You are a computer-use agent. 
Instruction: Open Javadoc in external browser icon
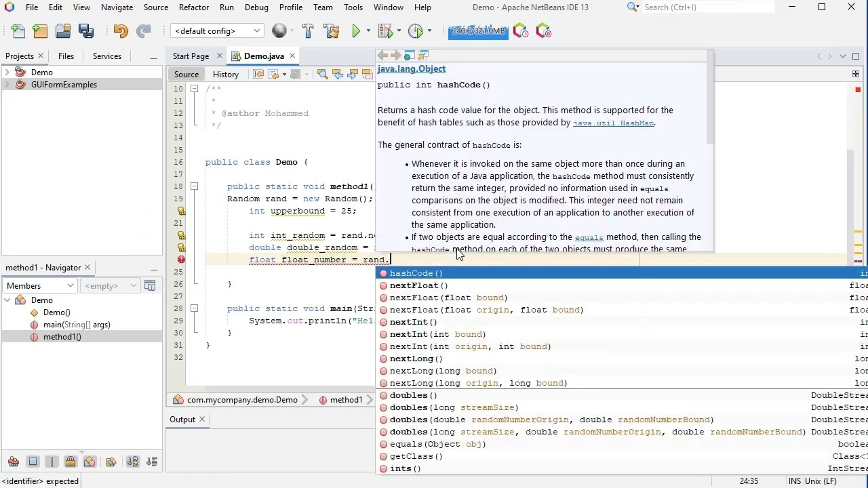[410, 56]
